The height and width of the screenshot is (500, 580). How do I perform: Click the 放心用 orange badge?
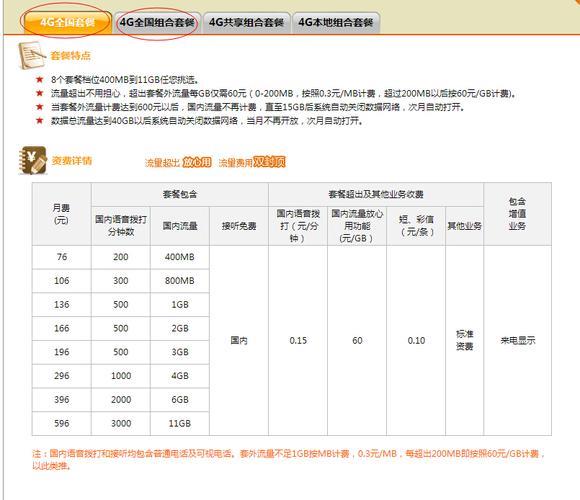click(x=197, y=162)
